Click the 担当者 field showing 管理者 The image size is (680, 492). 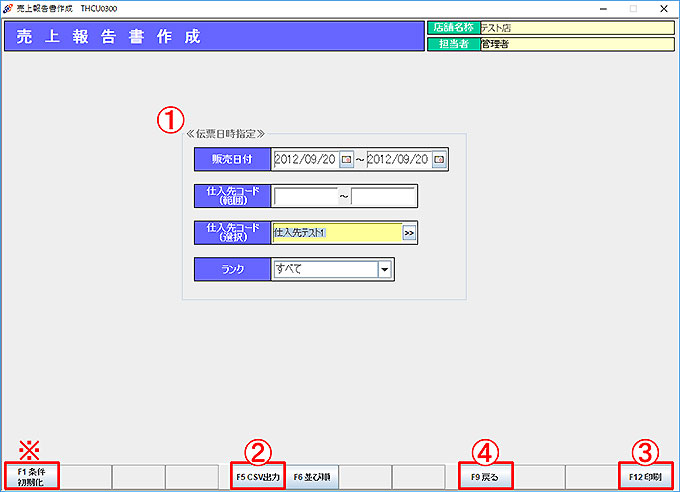pyautogui.click(x=577, y=44)
